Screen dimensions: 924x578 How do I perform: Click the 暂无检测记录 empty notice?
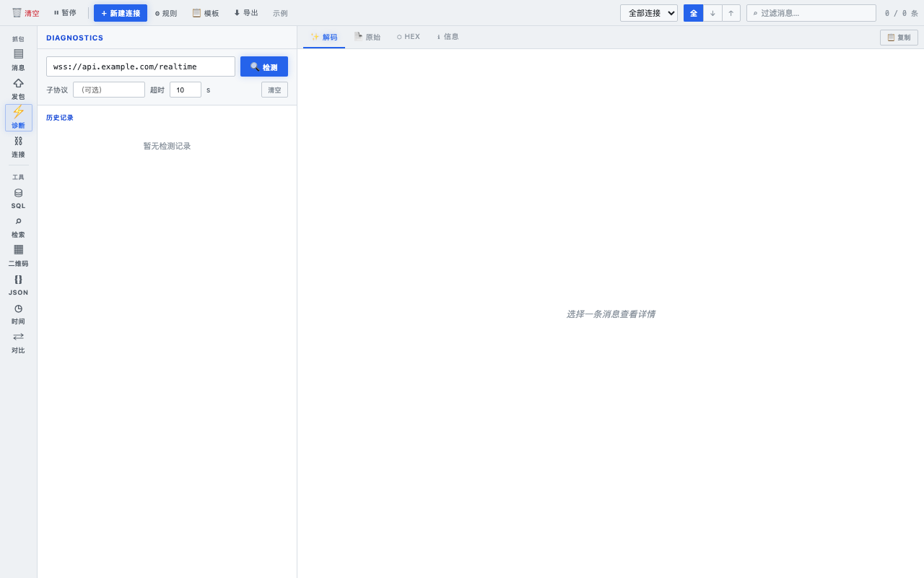click(167, 146)
